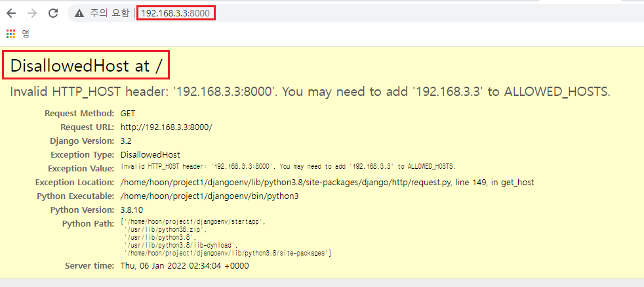Image resolution: width=644 pixels, height=287 pixels.
Task: Click the 192.168.3.3:8000 address bar
Action: [x=175, y=13]
